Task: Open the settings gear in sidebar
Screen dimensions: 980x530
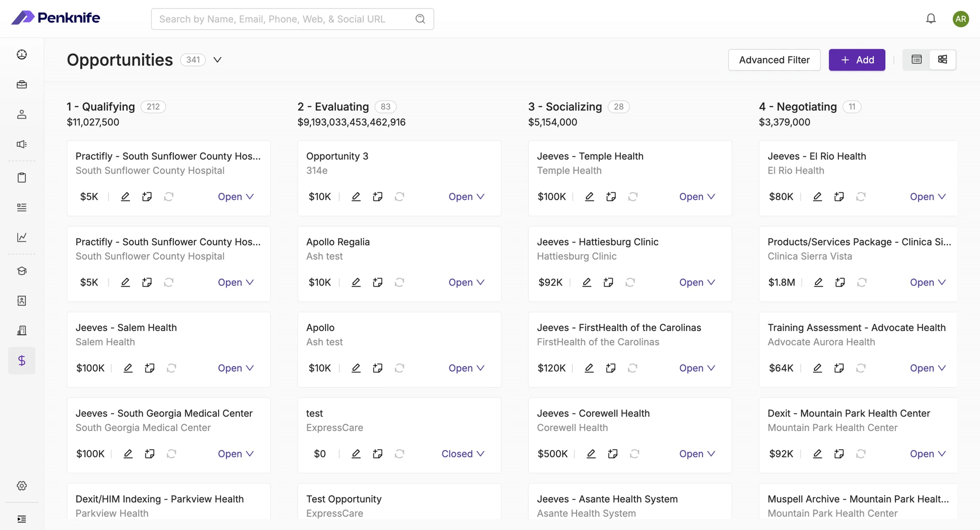Action: (22, 486)
